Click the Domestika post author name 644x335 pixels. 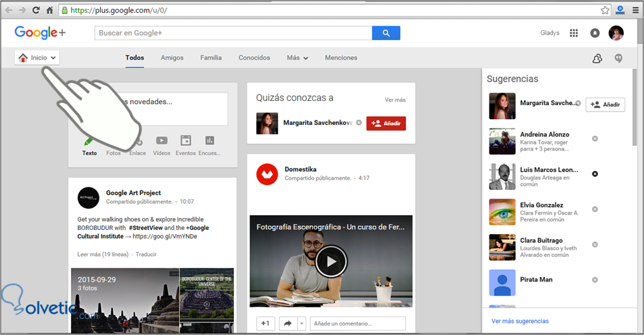[x=300, y=169]
